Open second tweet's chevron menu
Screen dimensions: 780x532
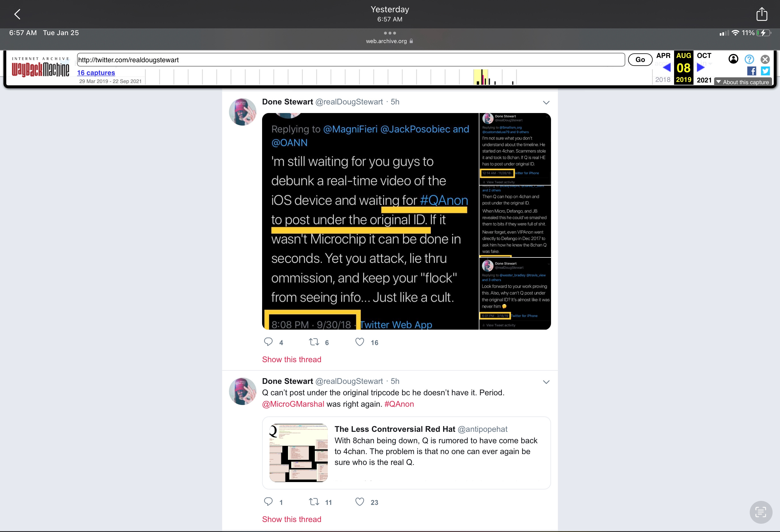[x=546, y=382]
